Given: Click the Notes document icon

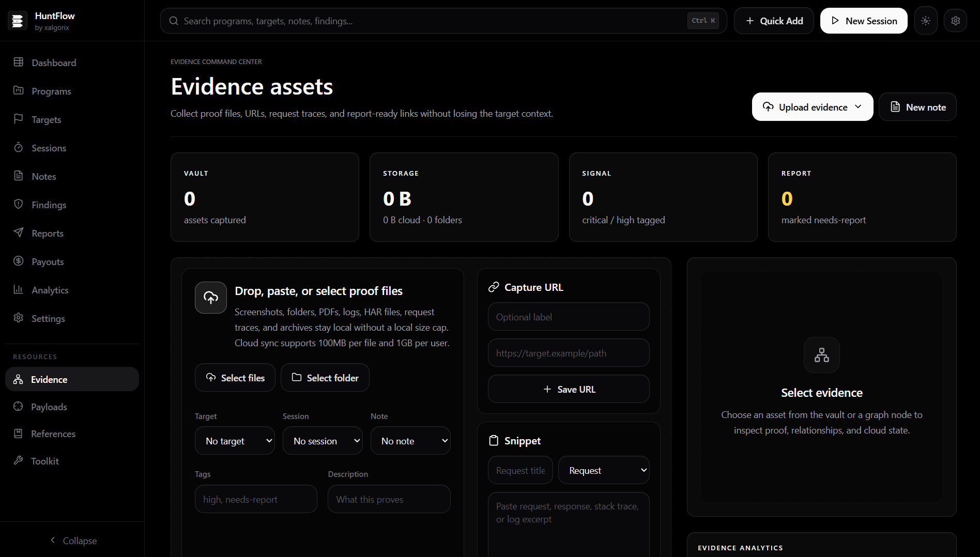Looking at the screenshot, I should coord(19,176).
